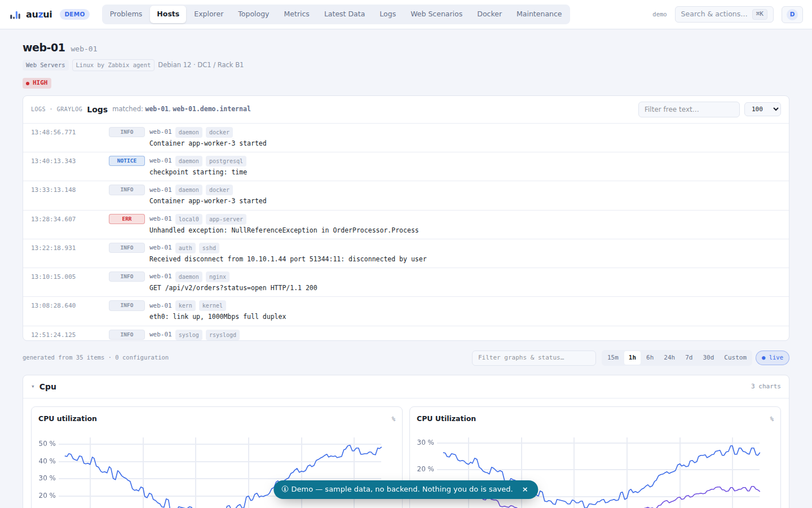Click the kernel tag
The image size is (812, 508).
point(212,306)
